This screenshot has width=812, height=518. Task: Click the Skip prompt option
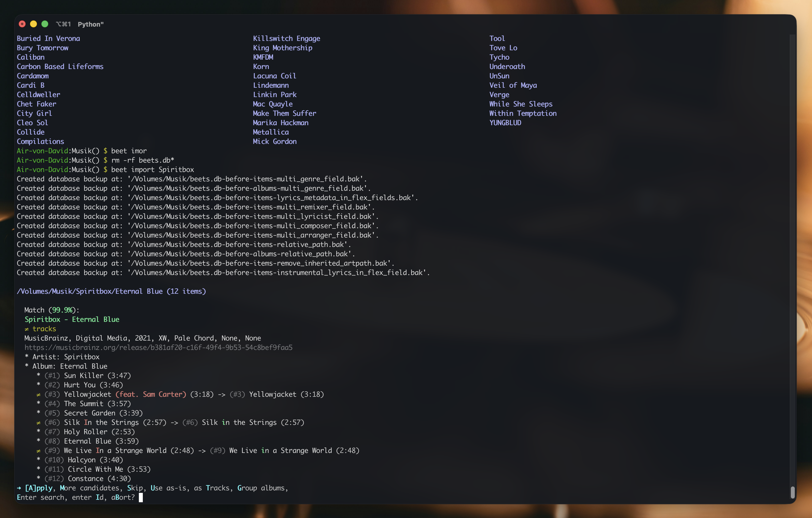pos(135,488)
